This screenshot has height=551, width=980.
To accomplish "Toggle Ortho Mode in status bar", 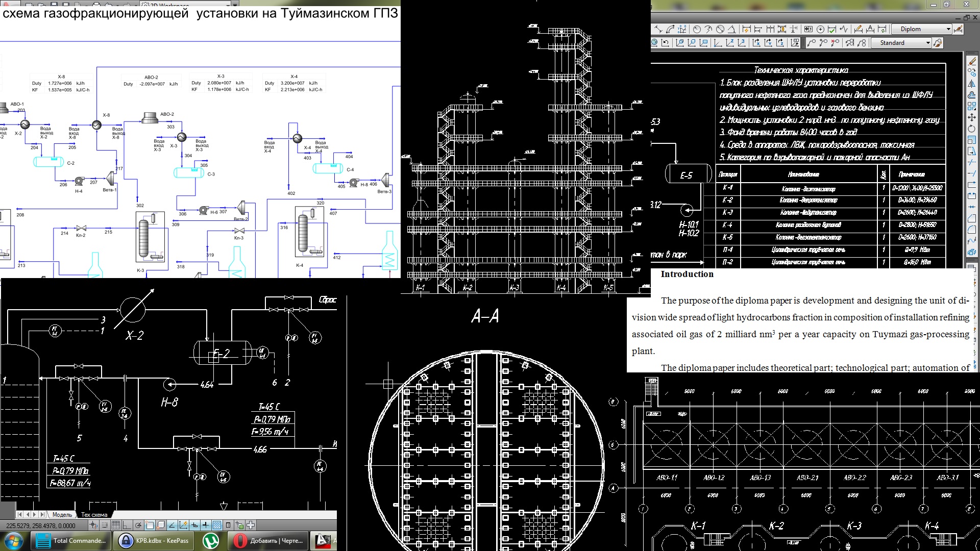I will [x=127, y=525].
